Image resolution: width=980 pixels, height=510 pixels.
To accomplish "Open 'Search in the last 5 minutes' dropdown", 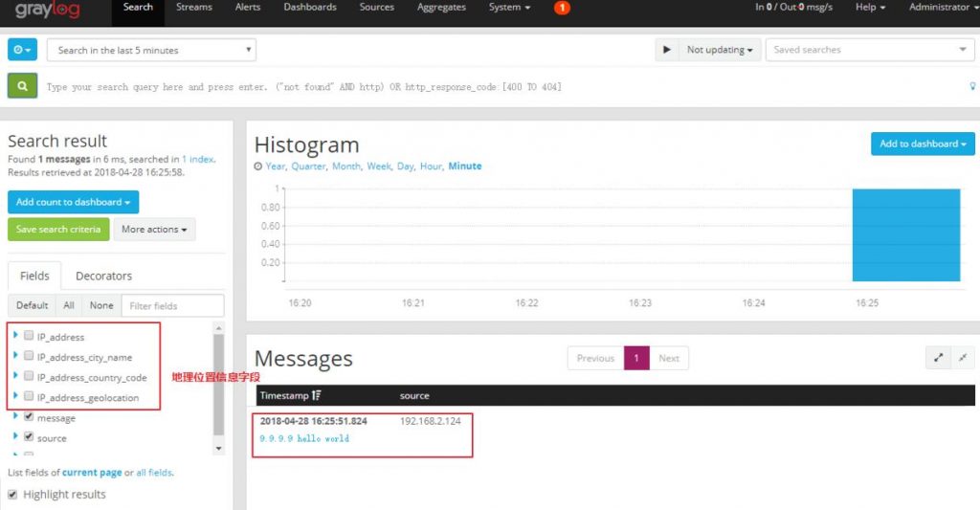I will pos(151,50).
